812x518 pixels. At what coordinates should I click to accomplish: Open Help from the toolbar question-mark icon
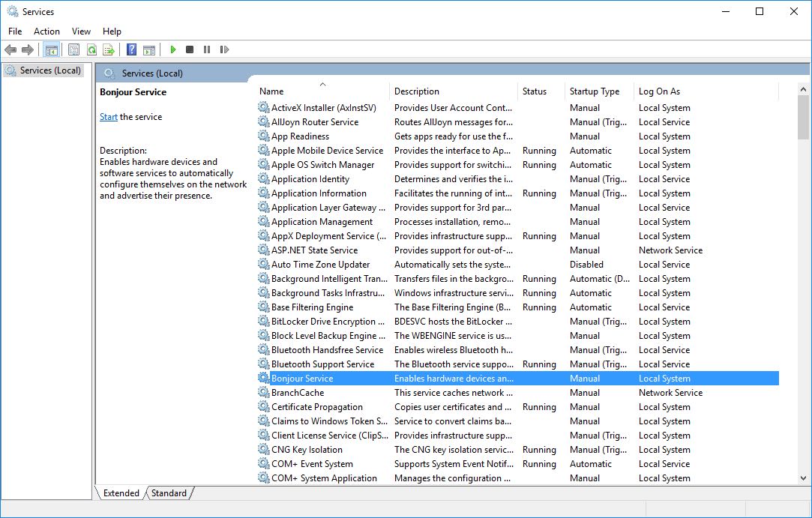coord(131,49)
